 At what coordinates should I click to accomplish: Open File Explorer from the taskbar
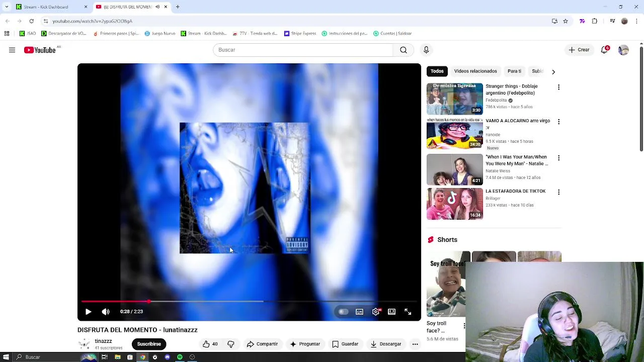117,357
